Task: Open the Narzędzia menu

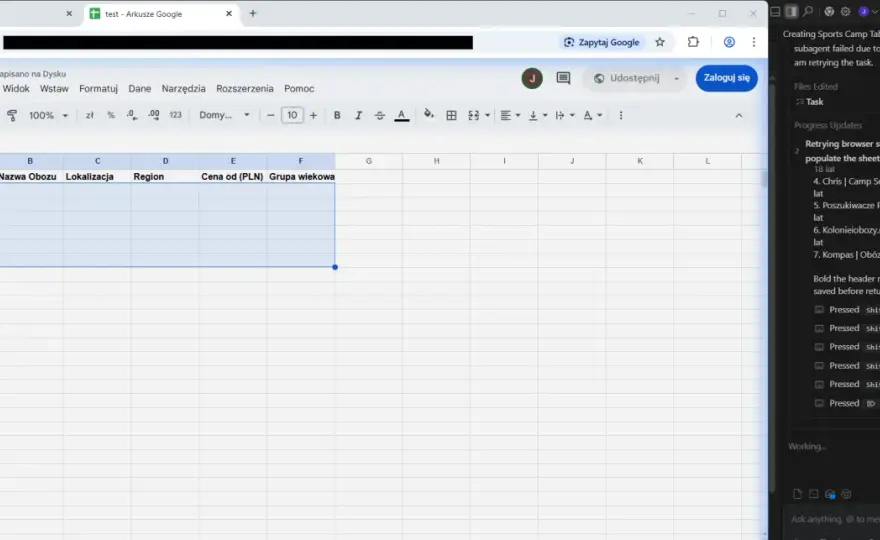Action: click(x=184, y=89)
